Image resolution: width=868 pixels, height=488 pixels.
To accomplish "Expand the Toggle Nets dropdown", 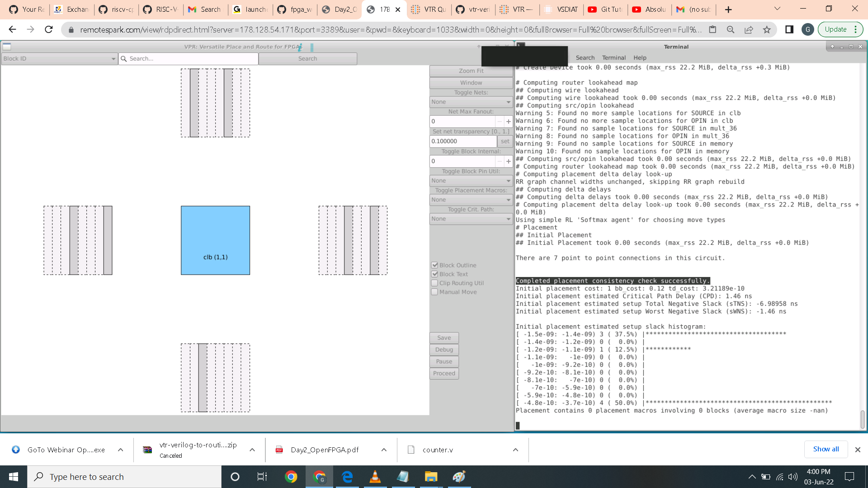I will click(471, 102).
